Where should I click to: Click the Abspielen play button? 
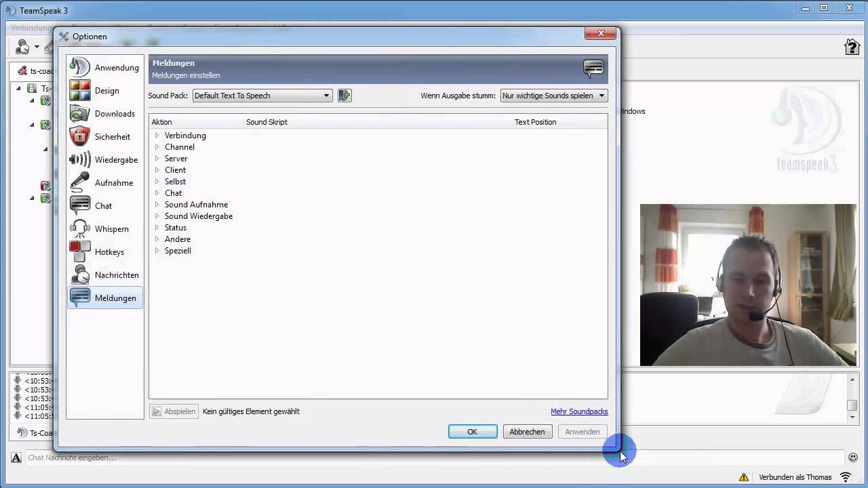click(x=174, y=411)
